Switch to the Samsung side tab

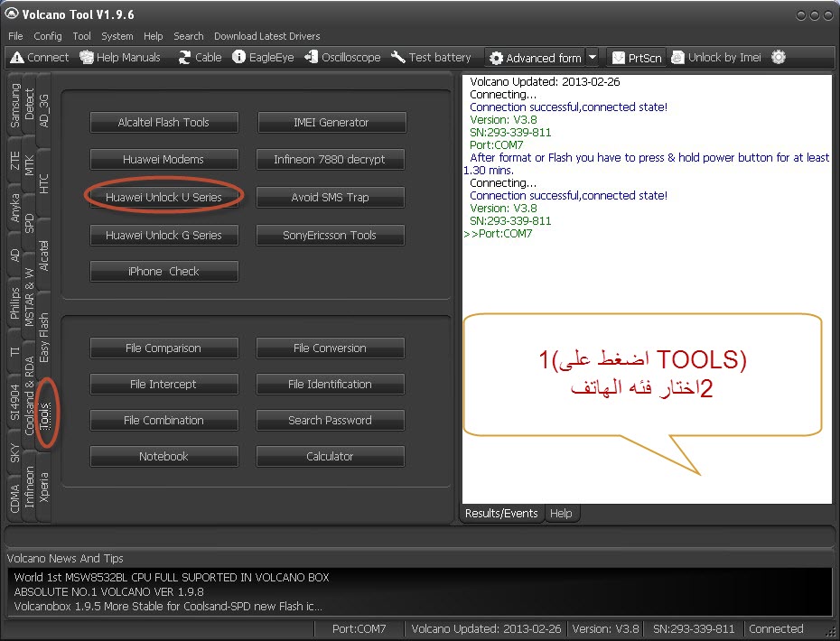pos(14,106)
